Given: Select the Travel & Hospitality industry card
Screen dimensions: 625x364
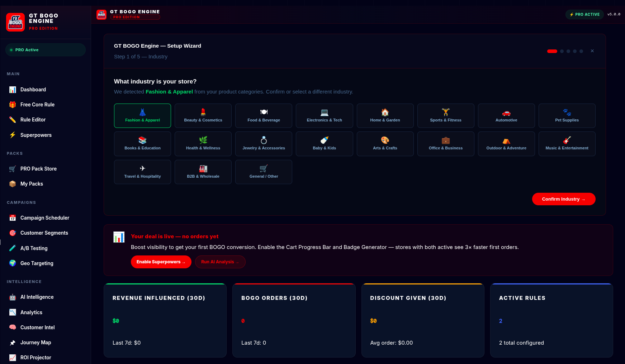Looking at the screenshot, I should coord(142,172).
